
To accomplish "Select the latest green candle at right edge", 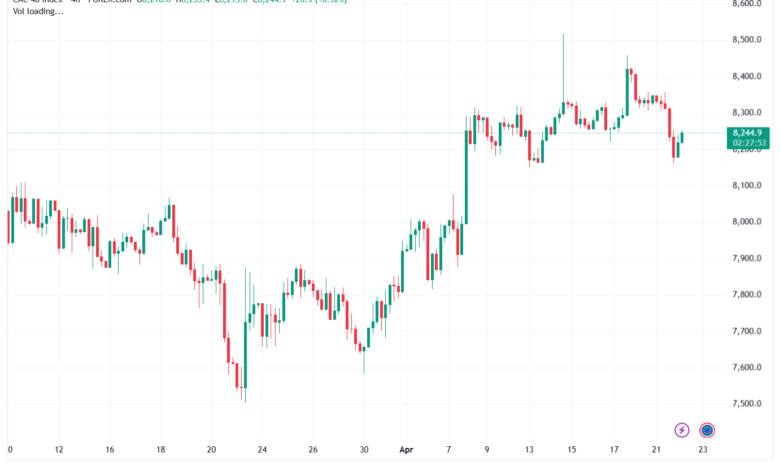I will click(x=682, y=137).
